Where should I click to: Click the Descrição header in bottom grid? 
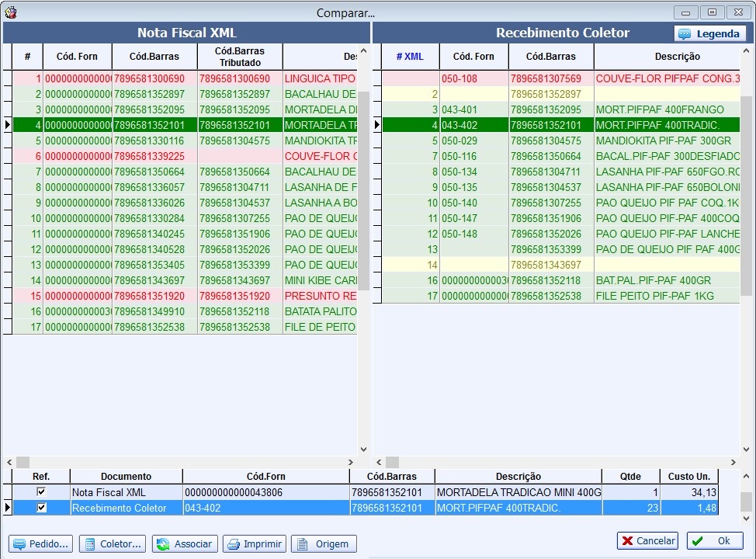click(x=518, y=477)
